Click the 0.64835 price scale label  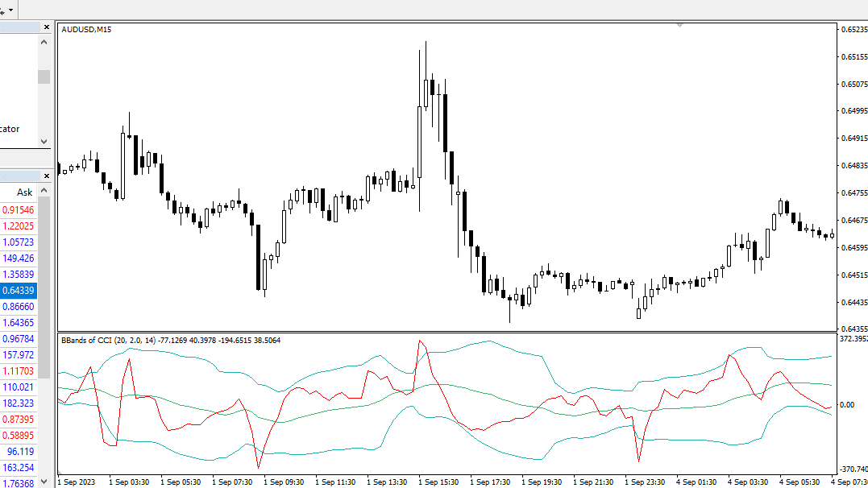pos(854,165)
